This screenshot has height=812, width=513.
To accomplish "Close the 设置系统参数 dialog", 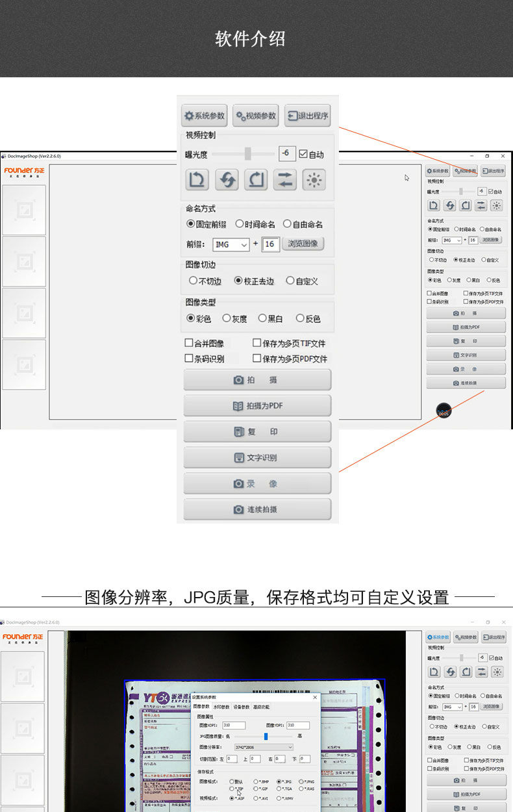I will coord(315,697).
